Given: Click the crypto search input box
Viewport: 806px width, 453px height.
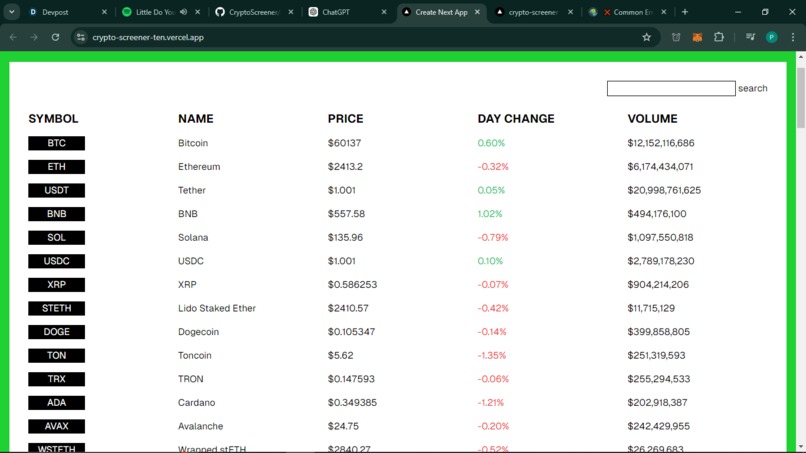Looking at the screenshot, I should [671, 88].
